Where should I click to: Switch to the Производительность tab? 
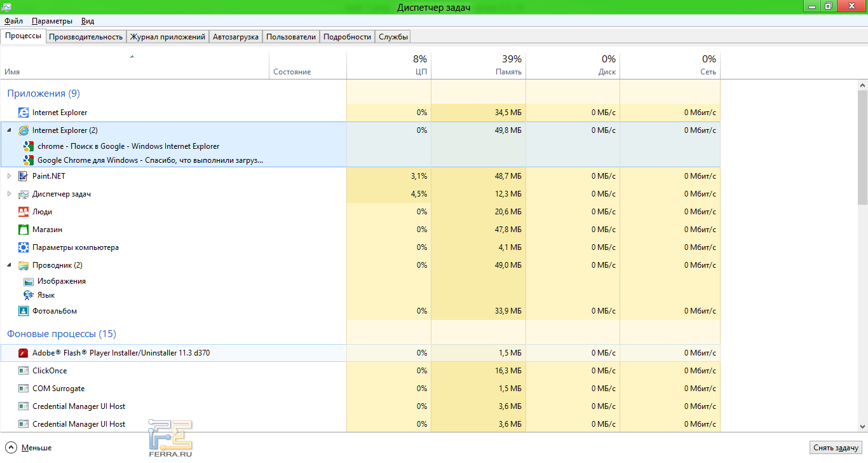coord(86,37)
